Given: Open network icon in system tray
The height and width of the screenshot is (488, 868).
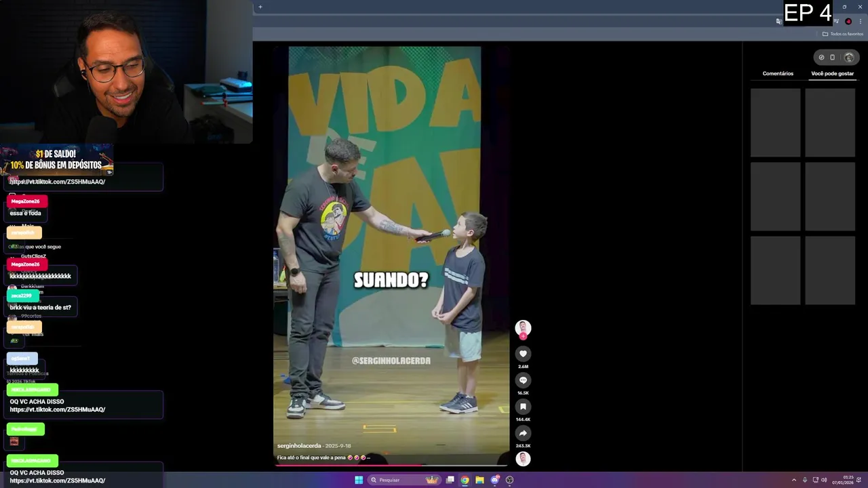Looking at the screenshot, I should pyautogui.click(x=816, y=480).
